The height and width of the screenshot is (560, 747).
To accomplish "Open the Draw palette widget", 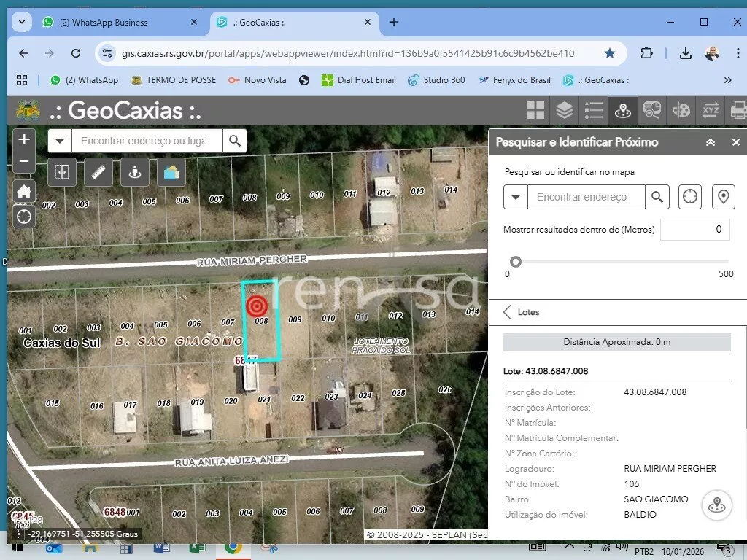I will [681, 110].
